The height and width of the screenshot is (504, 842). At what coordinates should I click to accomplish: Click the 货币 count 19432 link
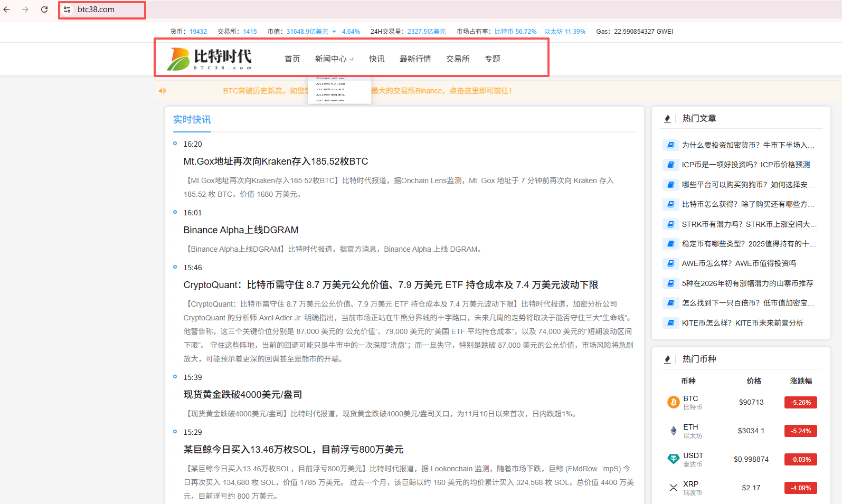(198, 32)
